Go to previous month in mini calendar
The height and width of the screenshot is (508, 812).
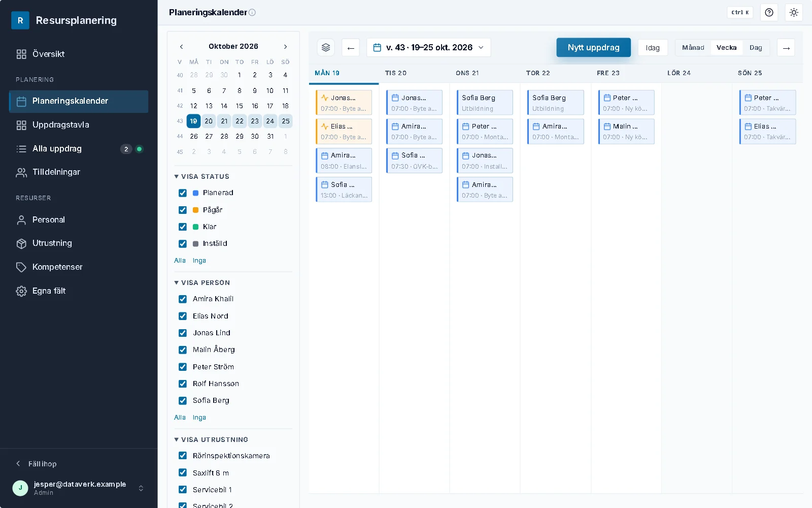point(181,46)
